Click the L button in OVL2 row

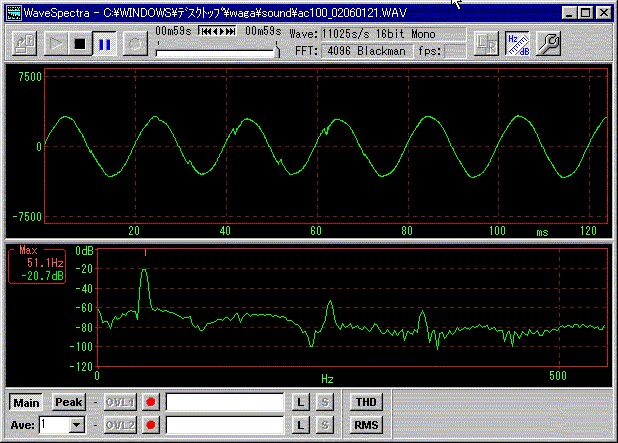[301, 425]
